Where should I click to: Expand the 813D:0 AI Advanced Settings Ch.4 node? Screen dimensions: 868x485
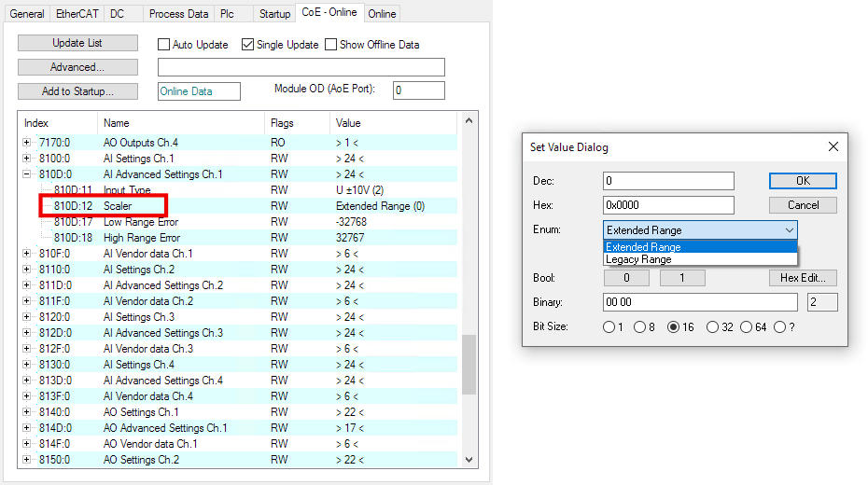tap(26, 381)
